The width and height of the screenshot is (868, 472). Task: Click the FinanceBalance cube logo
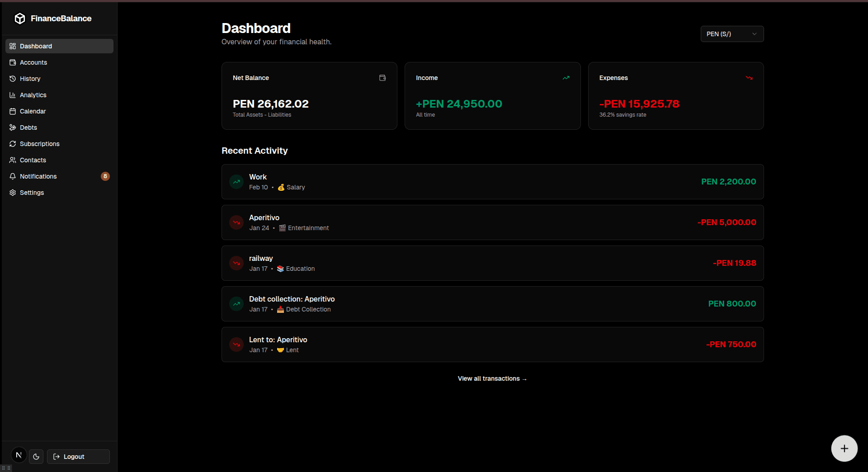tap(19, 19)
